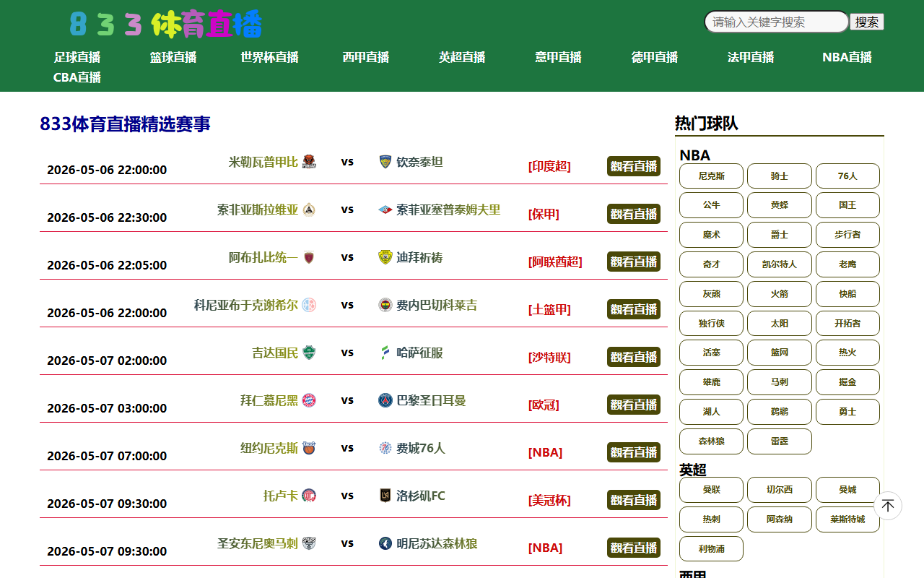The image size is (924, 578).
Task: Click the 吉达国民 team logo
Action: click(x=309, y=353)
